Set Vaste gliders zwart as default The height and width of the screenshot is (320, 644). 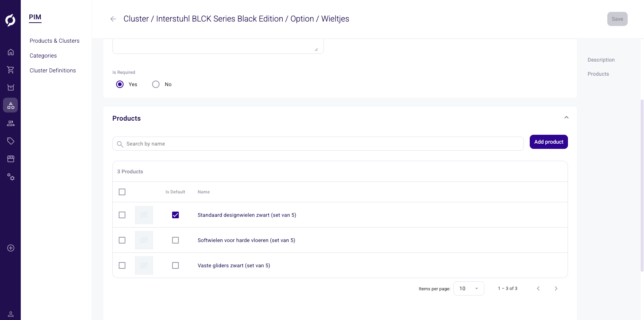click(x=175, y=265)
